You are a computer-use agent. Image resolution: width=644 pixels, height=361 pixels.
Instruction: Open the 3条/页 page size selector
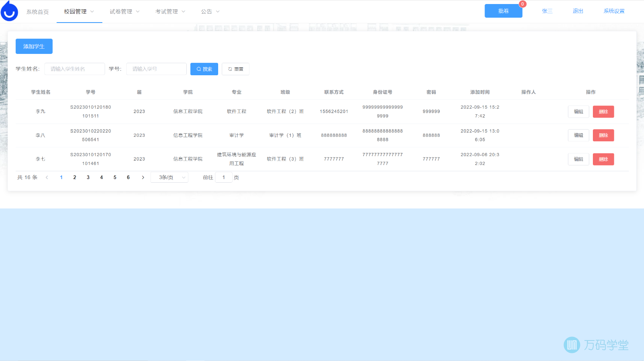[x=169, y=177]
